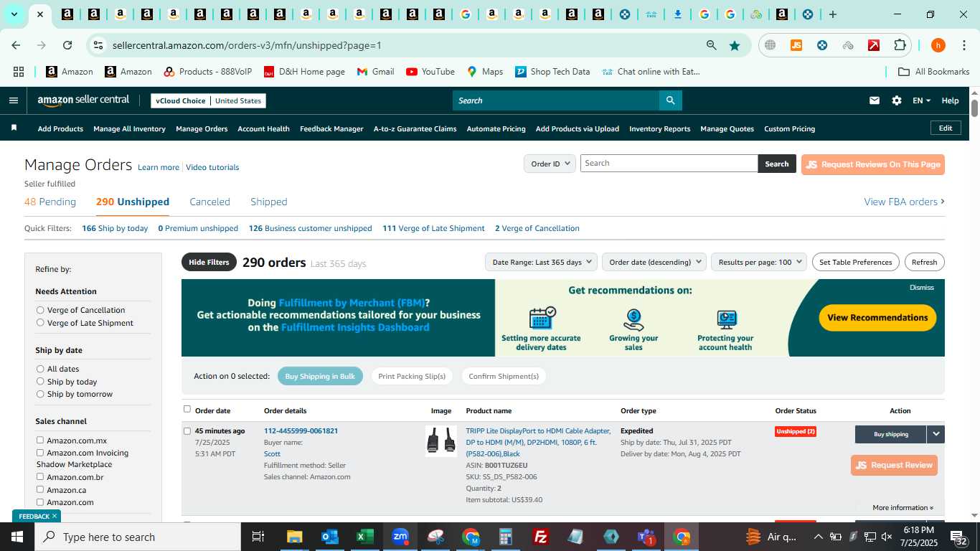980x551 pixels.
Task: Open the messages mail icon
Action: (875, 100)
